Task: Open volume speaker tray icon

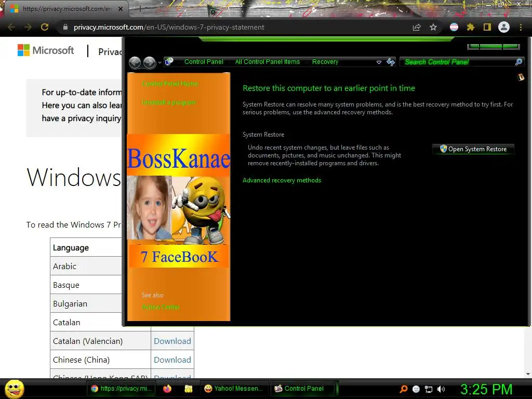Action: (x=441, y=389)
